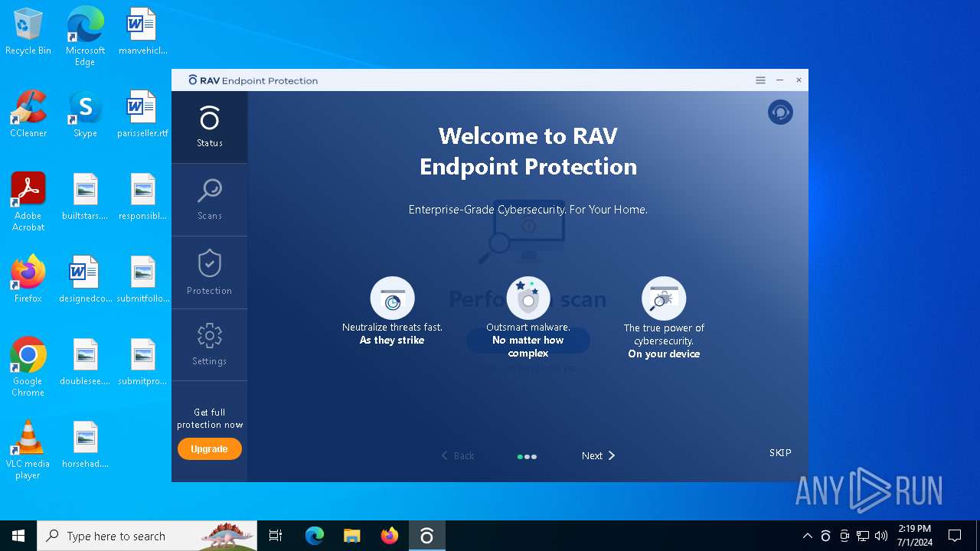The image size is (980, 551).
Task: Select the submitpro file on desktop
Action: coord(142,362)
